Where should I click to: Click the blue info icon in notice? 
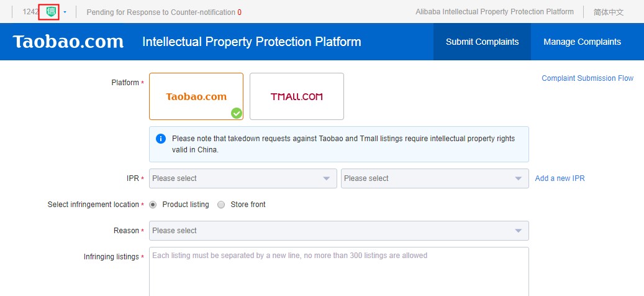(x=161, y=139)
